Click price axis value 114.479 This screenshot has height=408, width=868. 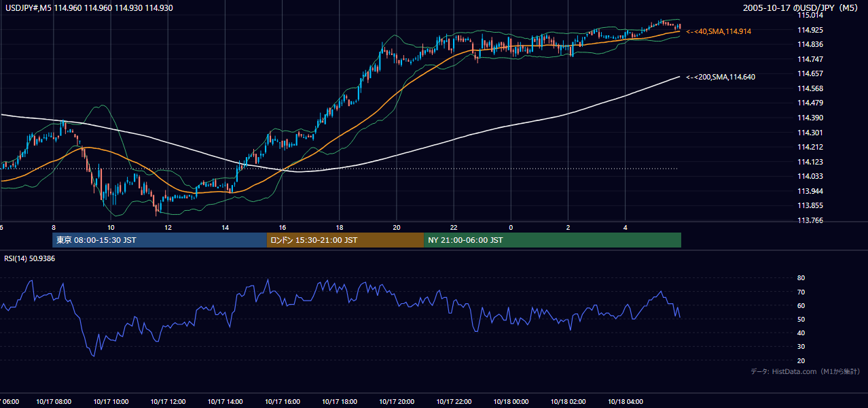pyautogui.click(x=810, y=103)
